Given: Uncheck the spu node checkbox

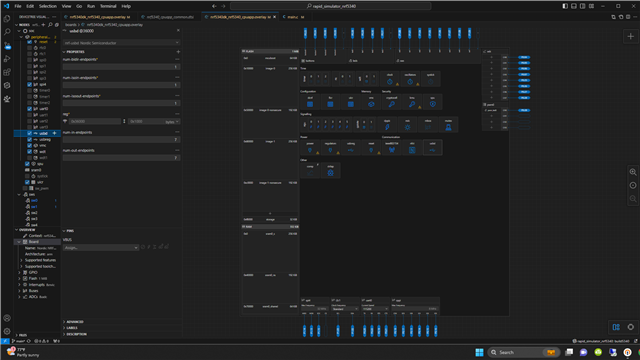Looking at the screenshot, I should [x=27, y=164].
